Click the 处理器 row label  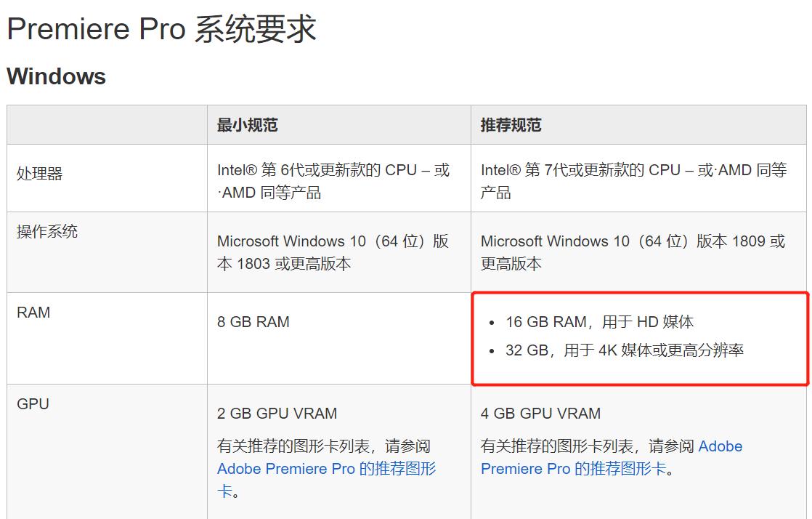pyautogui.click(x=40, y=174)
